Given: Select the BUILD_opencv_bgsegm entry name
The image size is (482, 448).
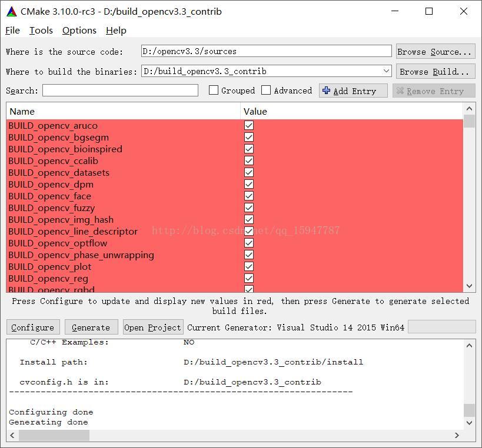Looking at the screenshot, I should pos(59,137).
